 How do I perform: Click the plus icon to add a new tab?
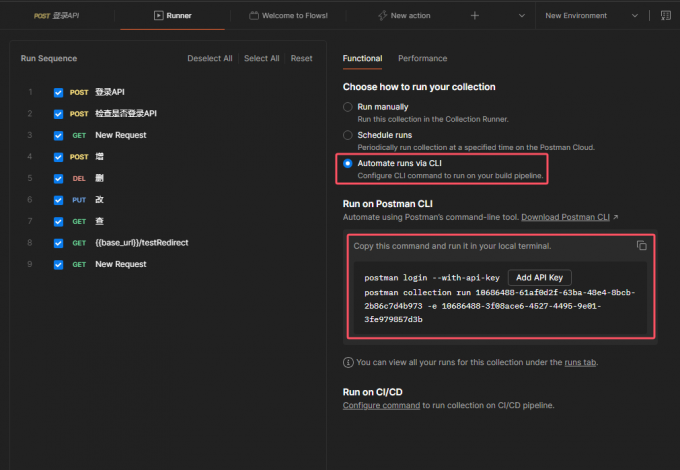coord(475,16)
